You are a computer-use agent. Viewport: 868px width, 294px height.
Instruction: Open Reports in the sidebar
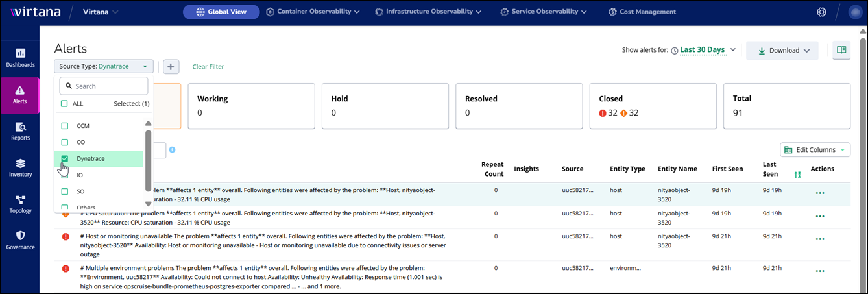(20, 132)
